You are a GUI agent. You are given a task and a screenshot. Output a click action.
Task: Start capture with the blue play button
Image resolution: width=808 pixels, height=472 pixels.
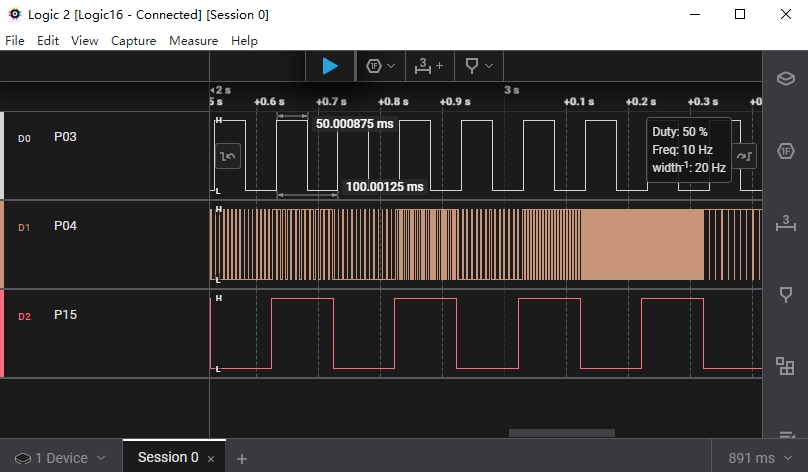point(330,66)
